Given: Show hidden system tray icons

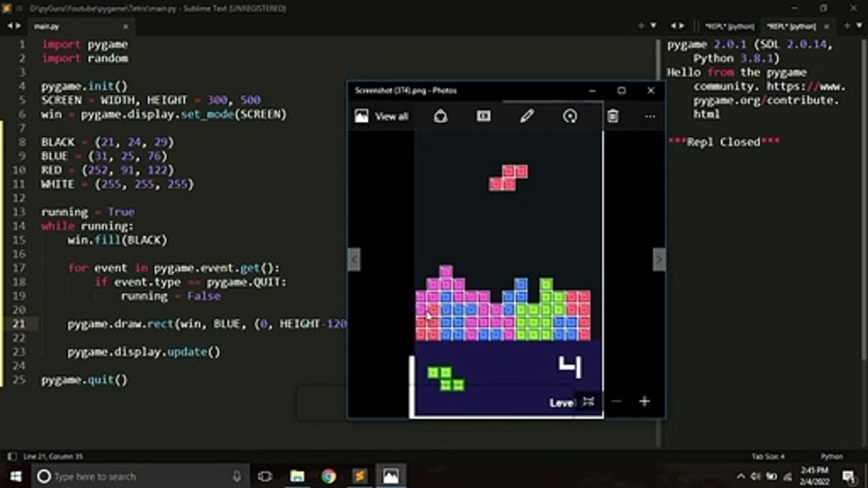Looking at the screenshot, I should click(x=741, y=476).
